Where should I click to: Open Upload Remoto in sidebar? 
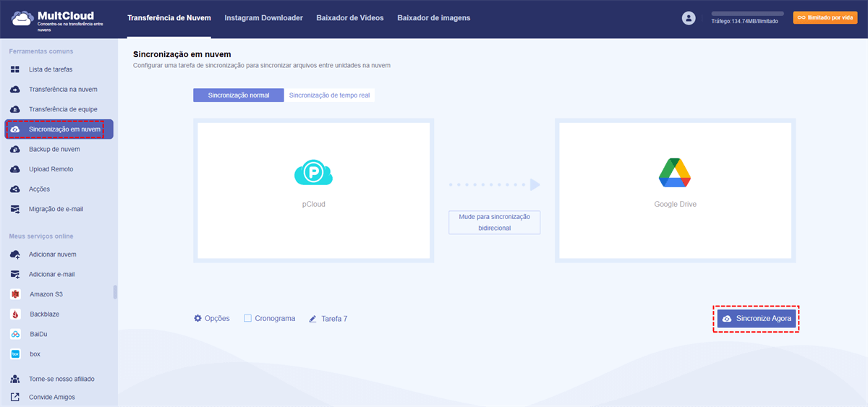(x=51, y=169)
